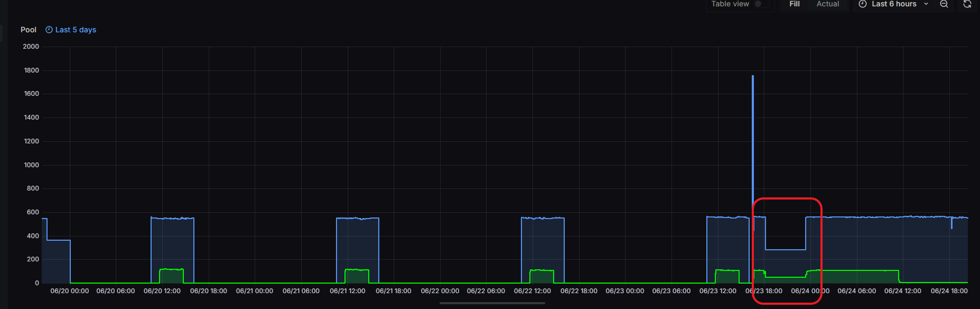Select the Fill display option
Screen dimensions: 980x309
coord(795,4)
